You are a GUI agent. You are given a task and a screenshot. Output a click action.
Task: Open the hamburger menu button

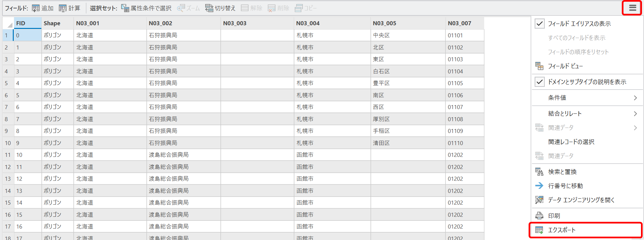632,8
